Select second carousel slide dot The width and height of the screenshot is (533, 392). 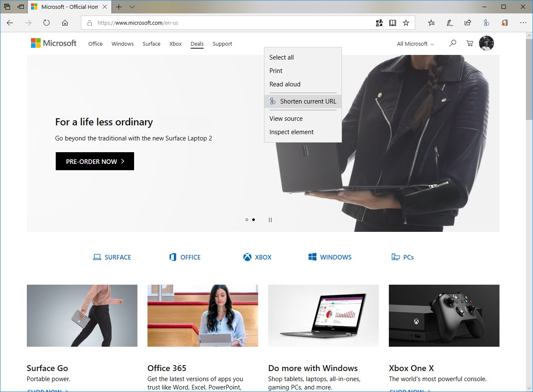click(x=254, y=220)
